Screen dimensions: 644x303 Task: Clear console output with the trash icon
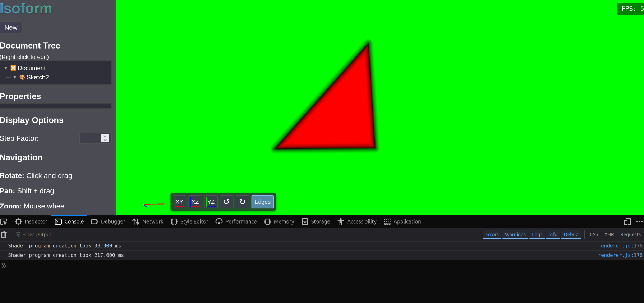4,235
